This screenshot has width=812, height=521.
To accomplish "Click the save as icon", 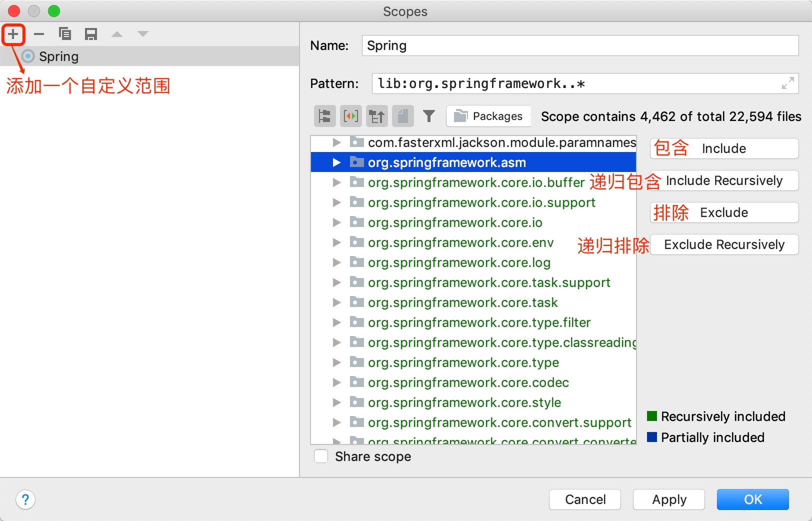I will tap(91, 34).
